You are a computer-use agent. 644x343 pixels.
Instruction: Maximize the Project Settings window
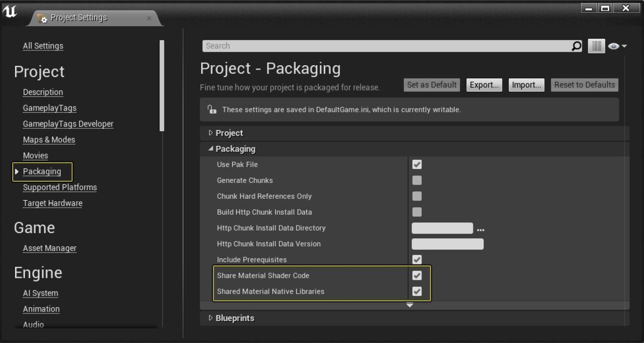point(605,8)
